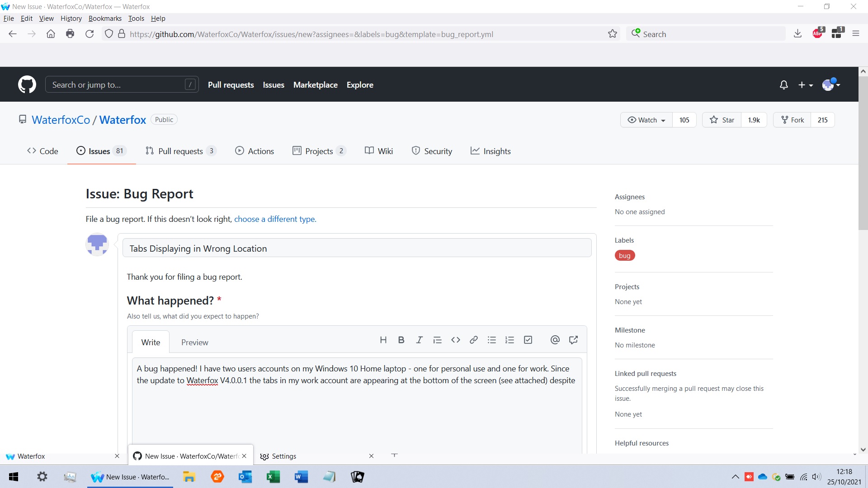Open GitHub notifications bell
The image size is (868, 488).
(x=783, y=84)
